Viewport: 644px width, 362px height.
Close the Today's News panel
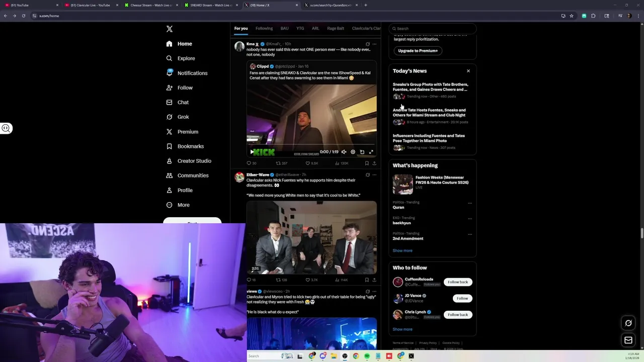pyautogui.click(x=468, y=71)
